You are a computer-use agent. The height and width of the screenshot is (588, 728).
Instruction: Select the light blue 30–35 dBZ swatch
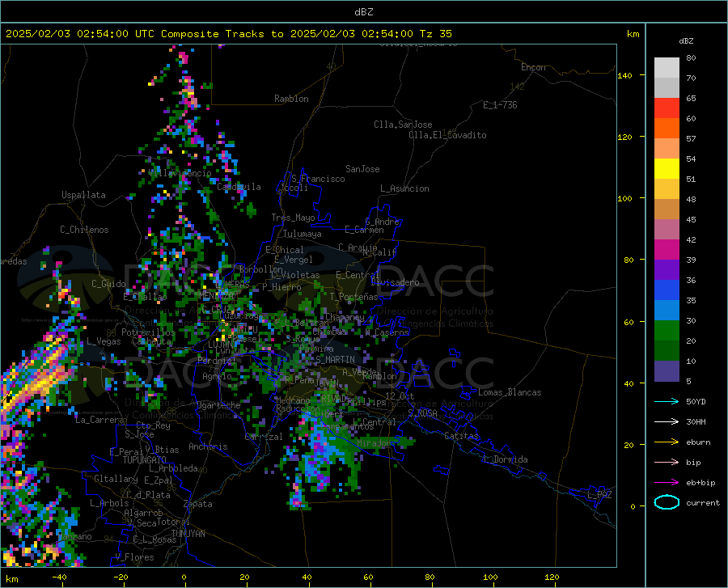pos(667,311)
